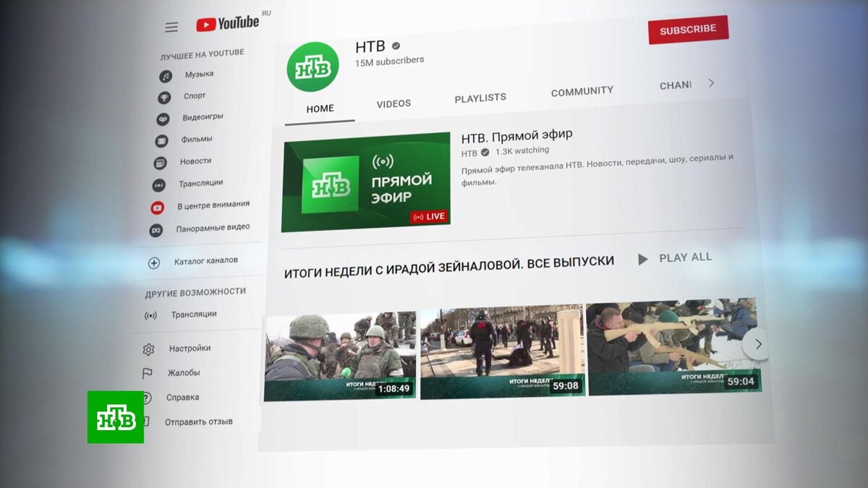Viewport: 868px width, 488px height.
Task: Click the 1.3K watching text
Action: [x=522, y=151]
